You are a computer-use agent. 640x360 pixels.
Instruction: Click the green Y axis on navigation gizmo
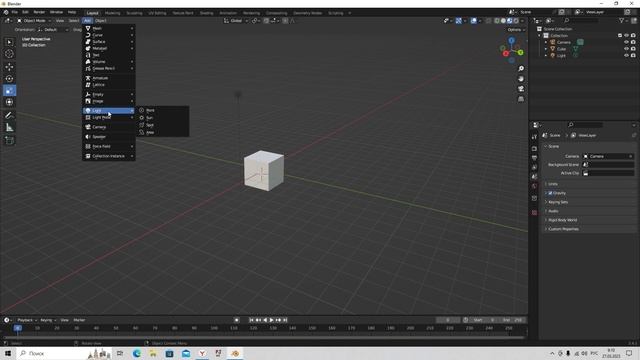(520, 52)
